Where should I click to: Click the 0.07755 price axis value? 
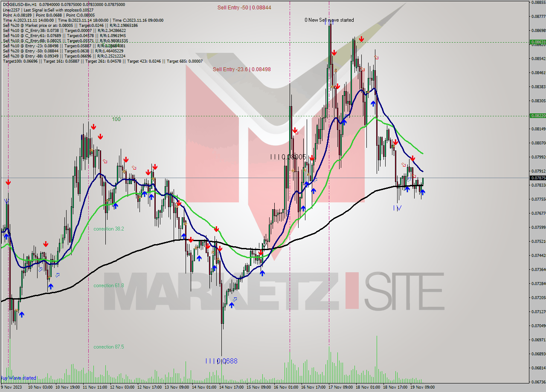[538, 199]
